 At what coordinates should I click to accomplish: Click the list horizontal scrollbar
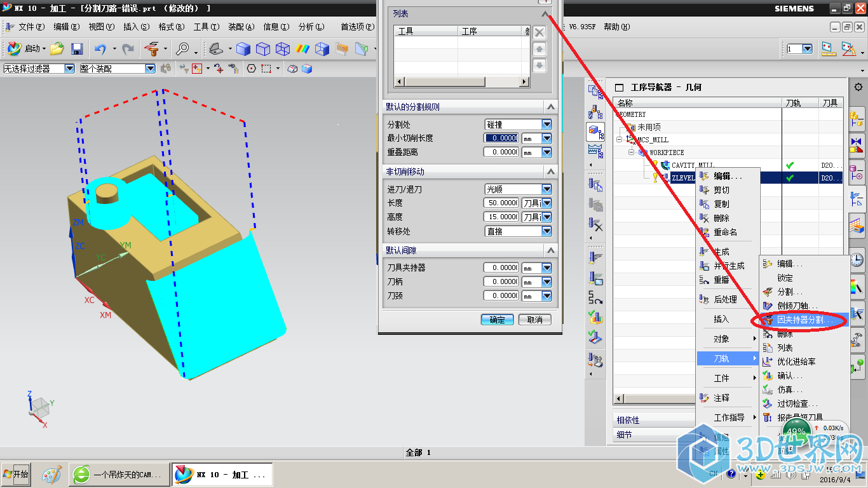click(462, 82)
